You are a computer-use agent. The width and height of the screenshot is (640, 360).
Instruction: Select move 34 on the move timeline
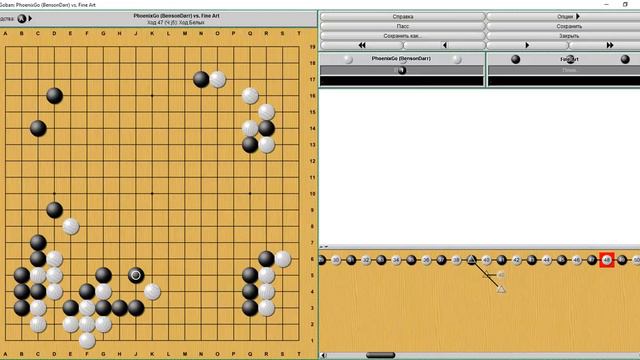click(x=396, y=260)
